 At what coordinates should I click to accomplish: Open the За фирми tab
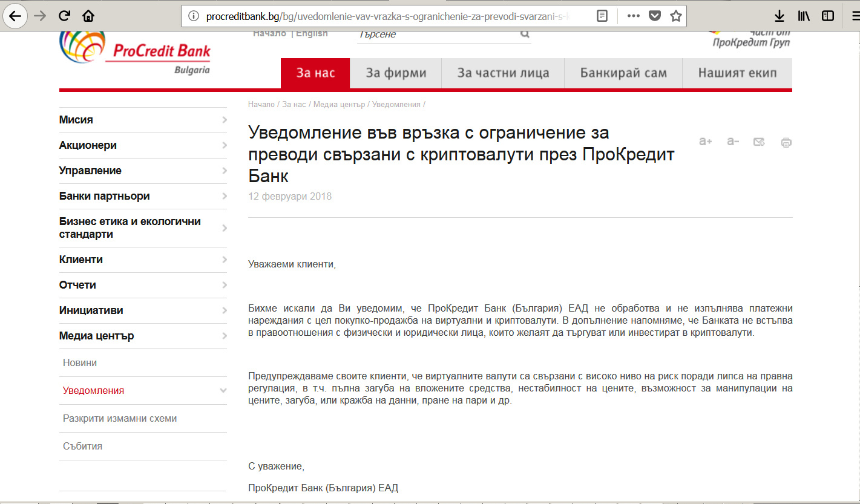click(396, 73)
